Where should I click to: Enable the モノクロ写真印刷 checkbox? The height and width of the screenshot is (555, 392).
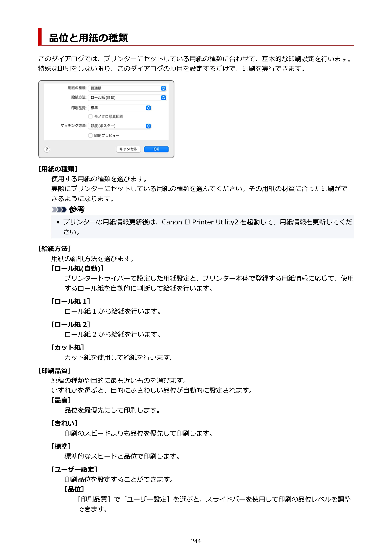coord(91,117)
